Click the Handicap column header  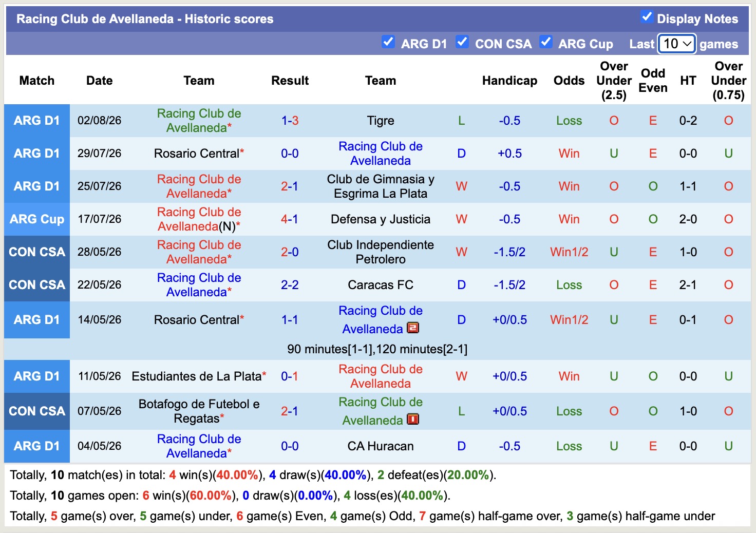(509, 81)
